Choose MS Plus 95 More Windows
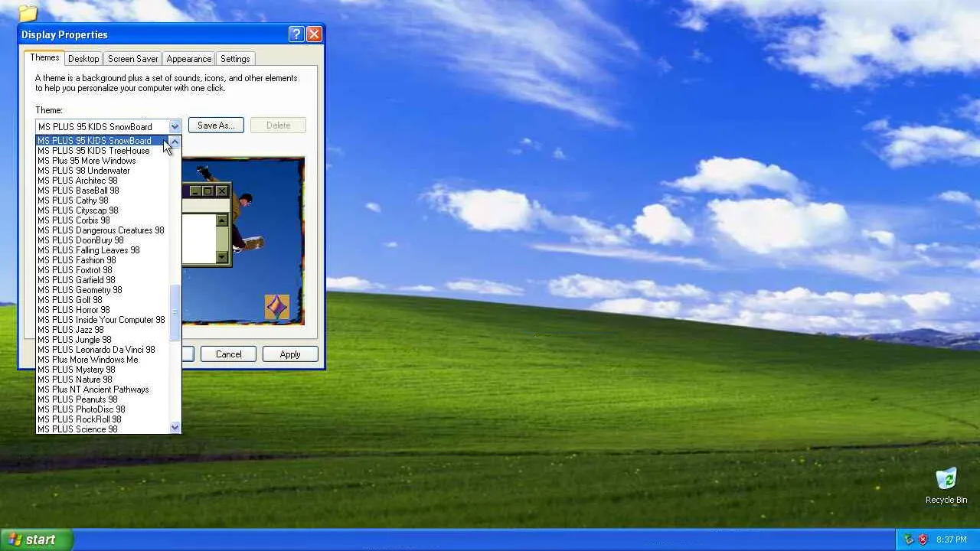The width and height of the screenshot is (980, 551). [x=103, y=161]
